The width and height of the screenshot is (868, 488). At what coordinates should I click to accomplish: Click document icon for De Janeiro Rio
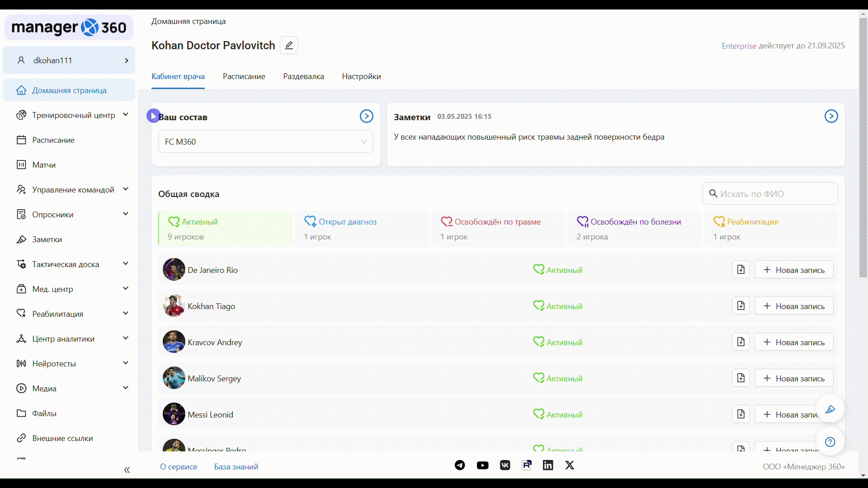pos(741,270)
